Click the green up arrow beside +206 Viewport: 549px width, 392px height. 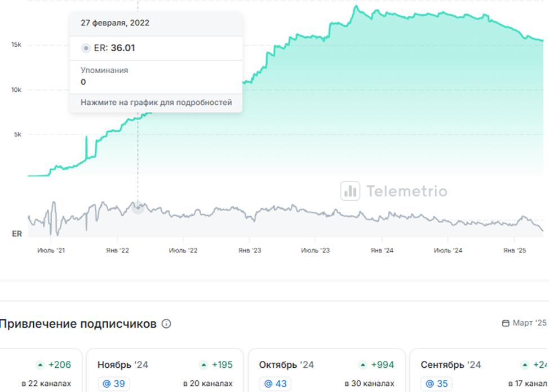tap(40, 365)
